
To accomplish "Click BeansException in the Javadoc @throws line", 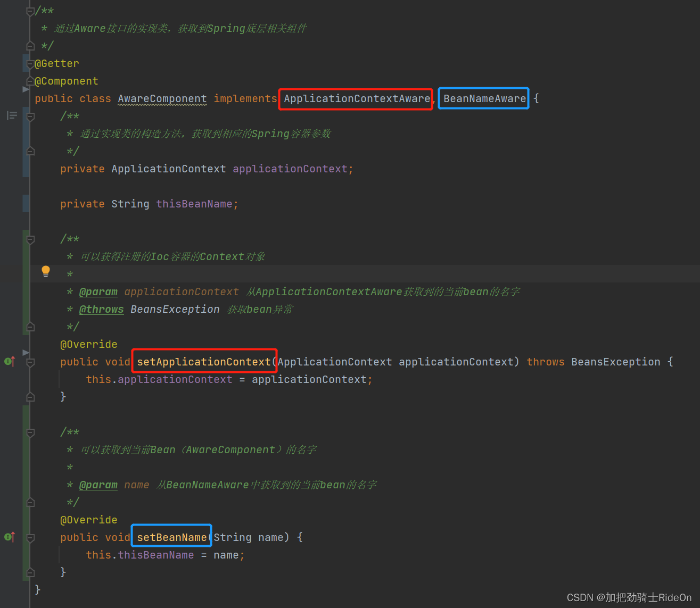I will tap(175, 310).
